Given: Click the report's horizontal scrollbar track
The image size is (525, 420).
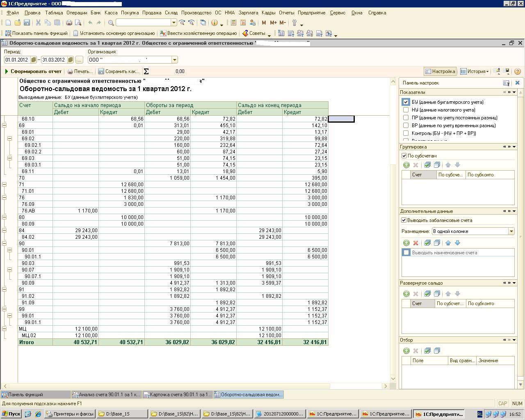Looking at the screenshot, I should (357, 386).
